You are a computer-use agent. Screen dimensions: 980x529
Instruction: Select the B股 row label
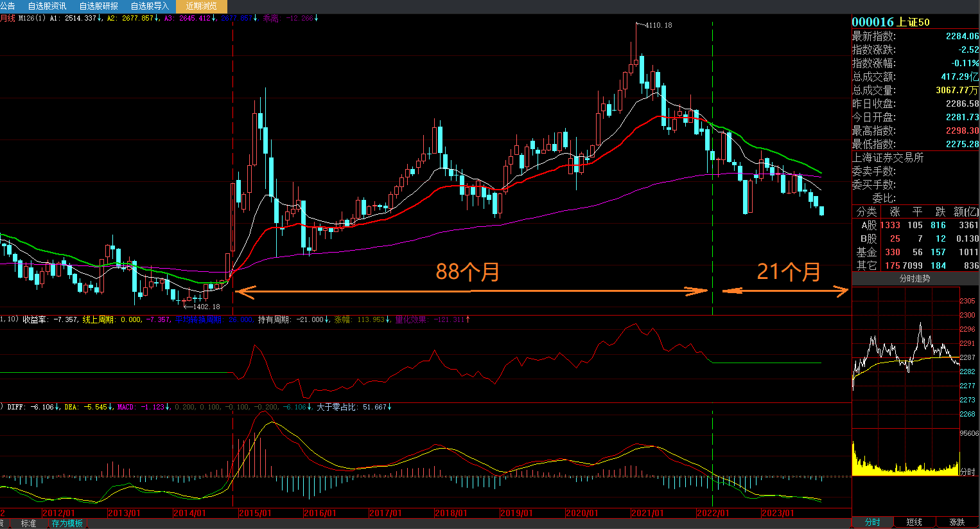coord(868,238)
